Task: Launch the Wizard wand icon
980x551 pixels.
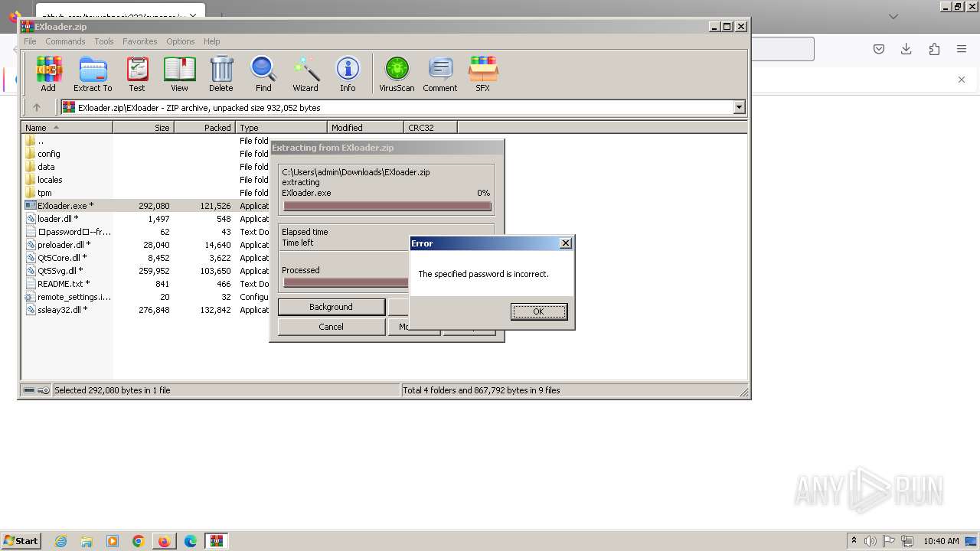Action: click(x=305, y=74)
